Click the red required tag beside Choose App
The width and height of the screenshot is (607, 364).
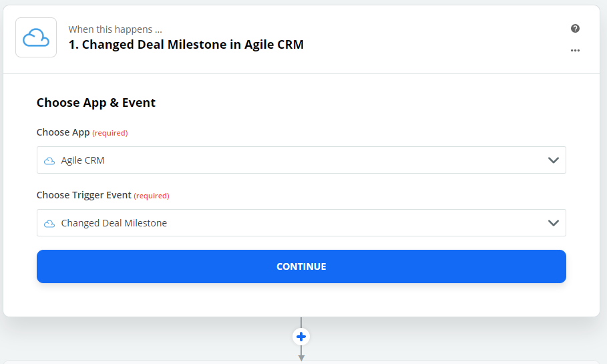click(x=110, y=133)
